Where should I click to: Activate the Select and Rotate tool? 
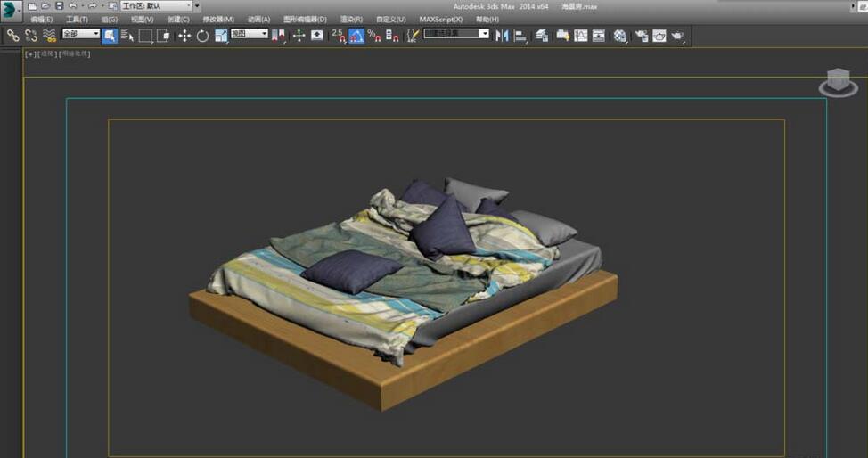point(202,36)
